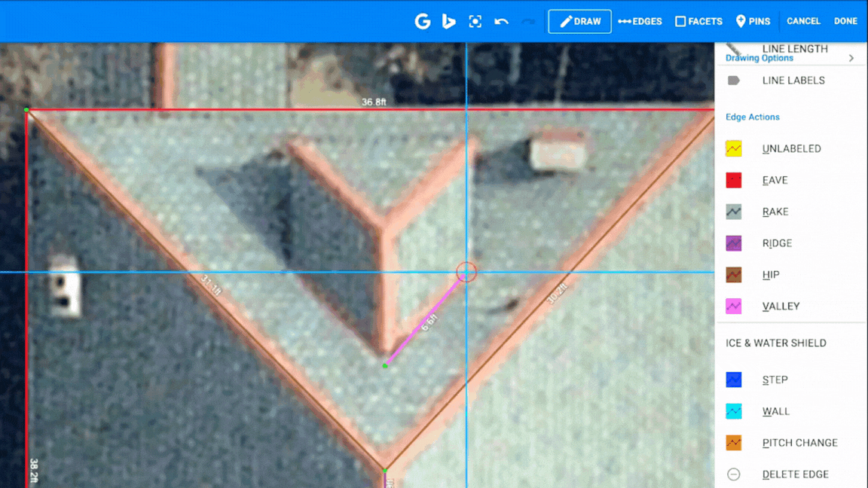Pick the brown Hip swatch
The width and height of the screenshot is (868, 488).
733,275
